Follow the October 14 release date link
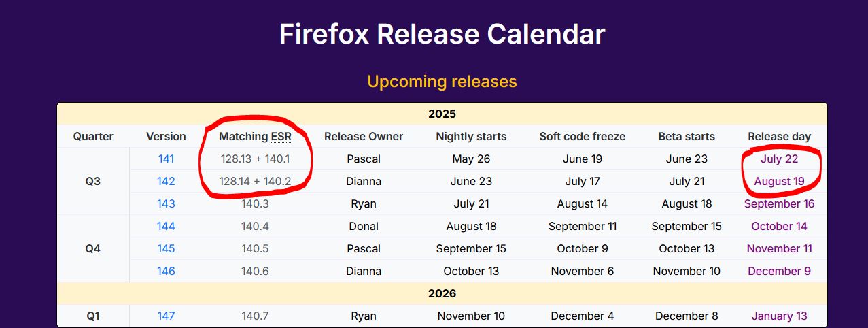This screenshot has height=328, width=868. (779, 227)
